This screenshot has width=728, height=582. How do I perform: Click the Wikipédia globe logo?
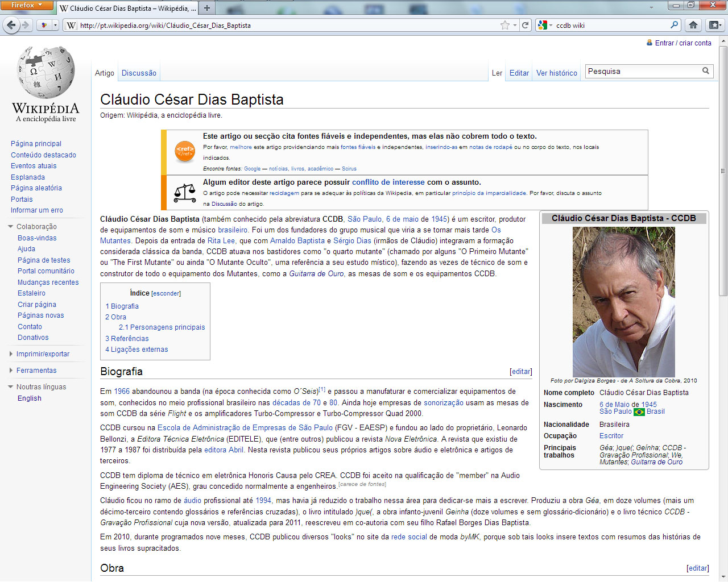45,74
